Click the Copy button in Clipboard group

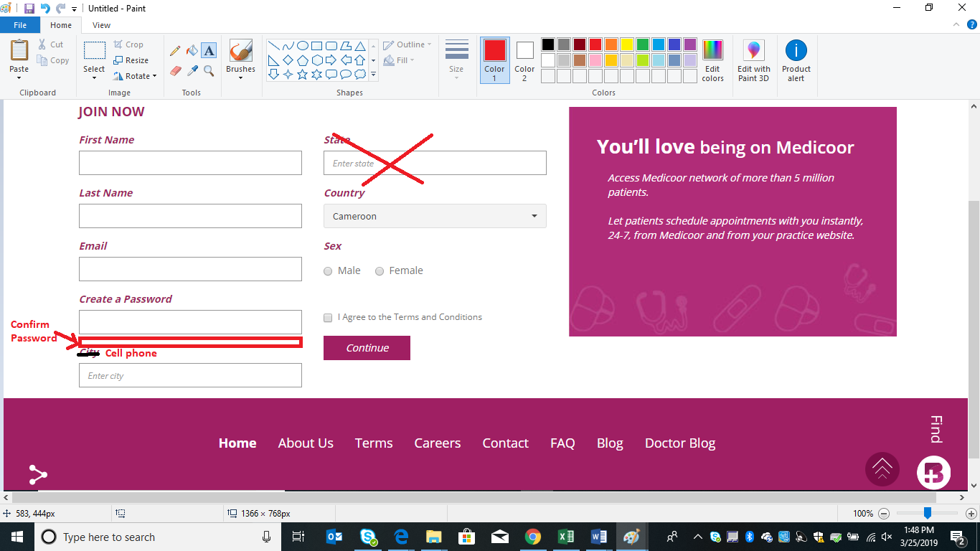(x=53, y=60)
